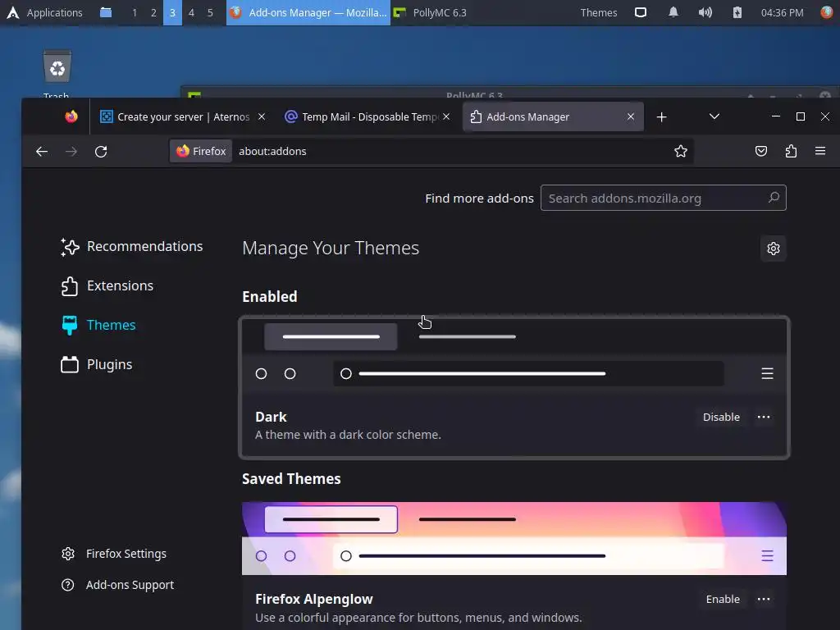Select Add-ons Manager Mozilla taskbar entry
This screenshot has width=840, height=630.
click(308, 12)
